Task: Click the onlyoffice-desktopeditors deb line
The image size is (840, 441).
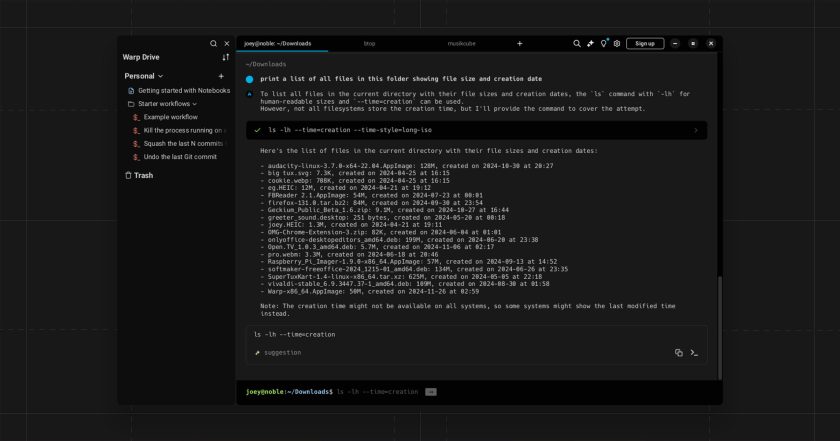Action: click(x=400, y=240)
